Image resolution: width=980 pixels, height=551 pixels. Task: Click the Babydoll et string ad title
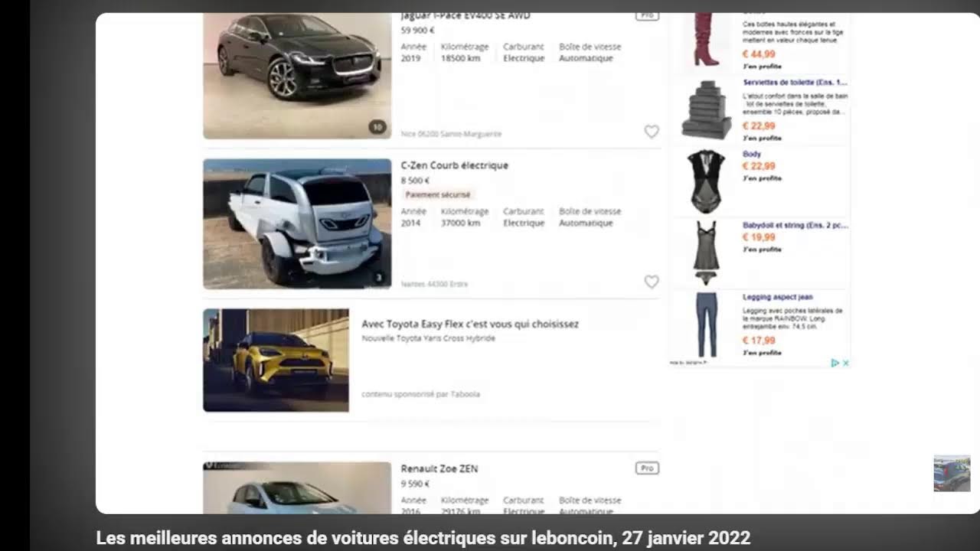coord(795,226)
